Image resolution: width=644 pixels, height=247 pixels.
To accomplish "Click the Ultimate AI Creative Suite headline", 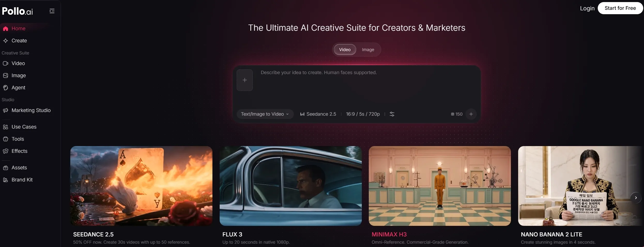I will (357, 28).
